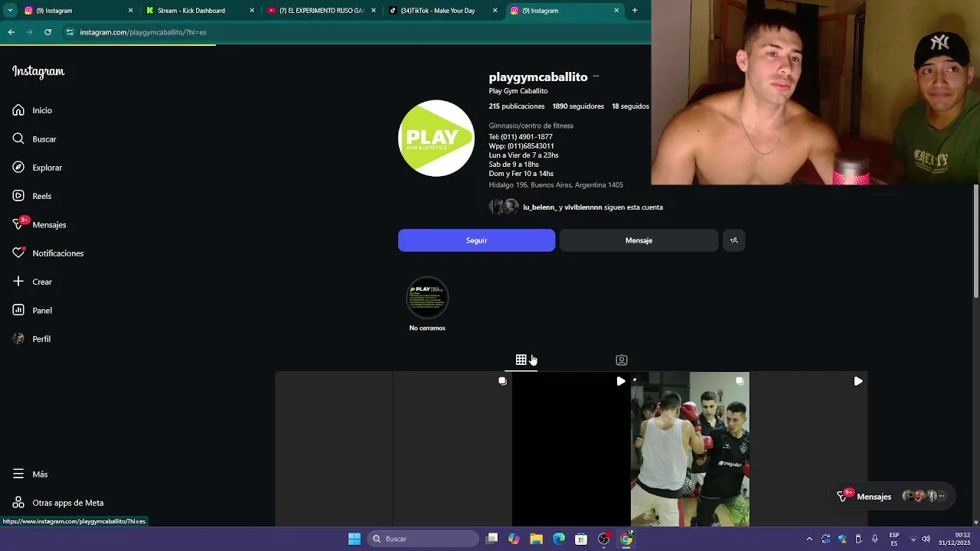The width and height of the screenshot is (980, 551).
Task: Go forward in browser history
Action: coord(30,32)
